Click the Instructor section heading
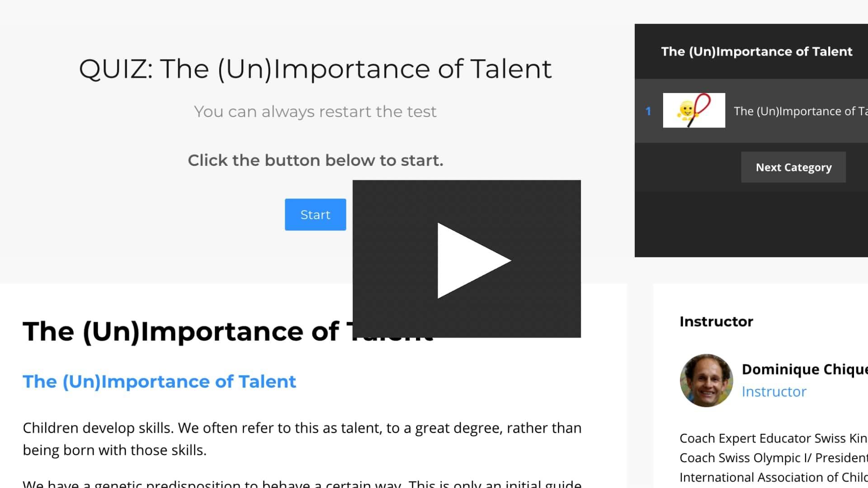 click(x=716, y=321)
